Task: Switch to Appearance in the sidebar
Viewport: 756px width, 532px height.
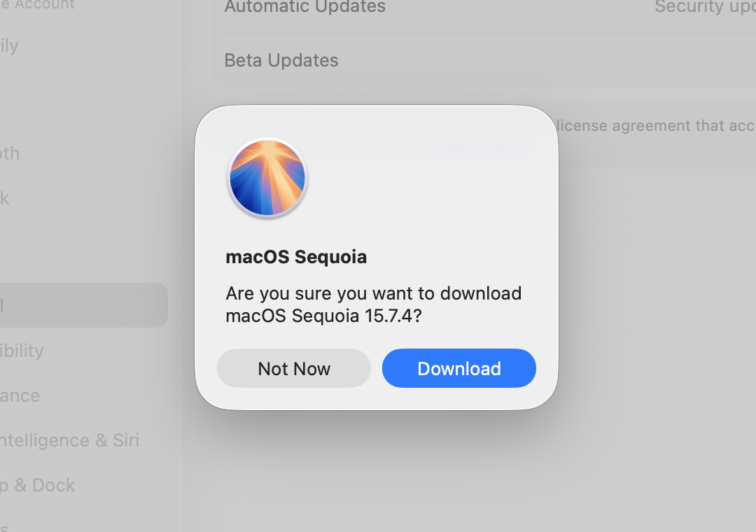Action: click(x=20, y=395)
